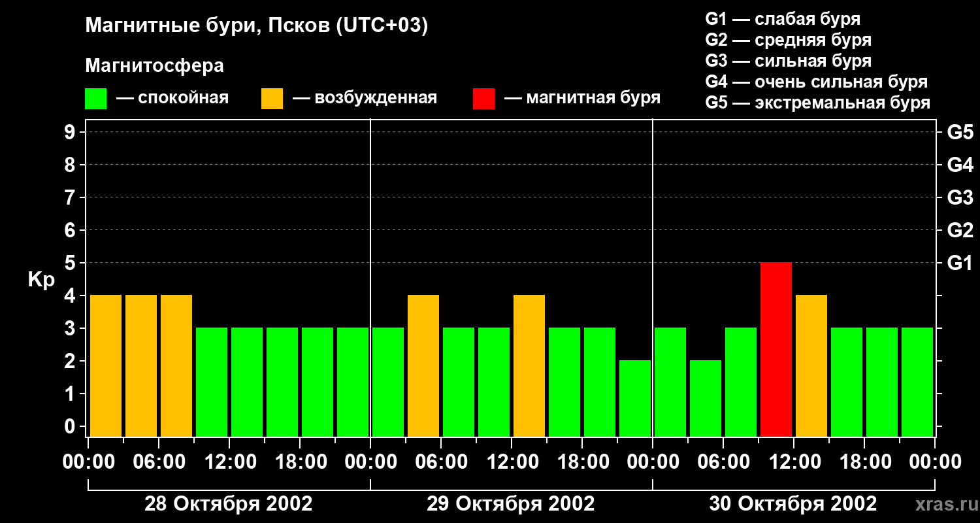
Task: Click the 'G1' label on right axis
Action: 960,263
